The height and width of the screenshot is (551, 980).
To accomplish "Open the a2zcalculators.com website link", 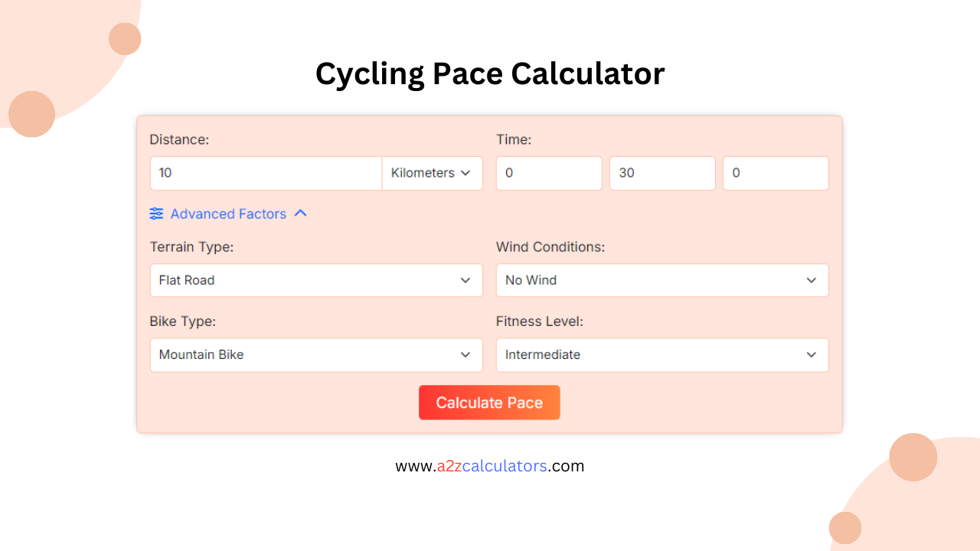I will 490,465.
